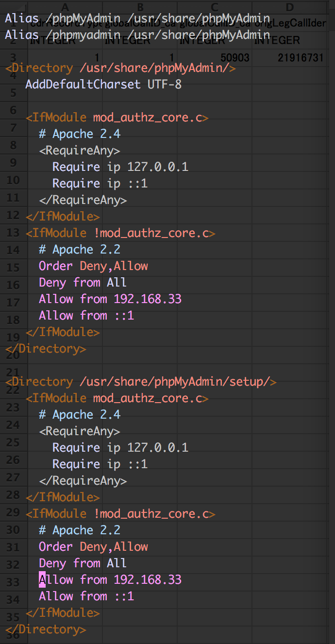Click 'Allow from 192.168.33' in the non-setup block
This screenshot has height=644, width=335.
coord(110,299)
